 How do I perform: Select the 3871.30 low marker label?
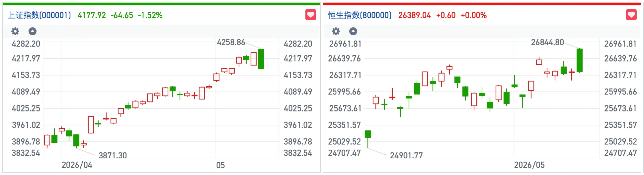click(113, 155)
